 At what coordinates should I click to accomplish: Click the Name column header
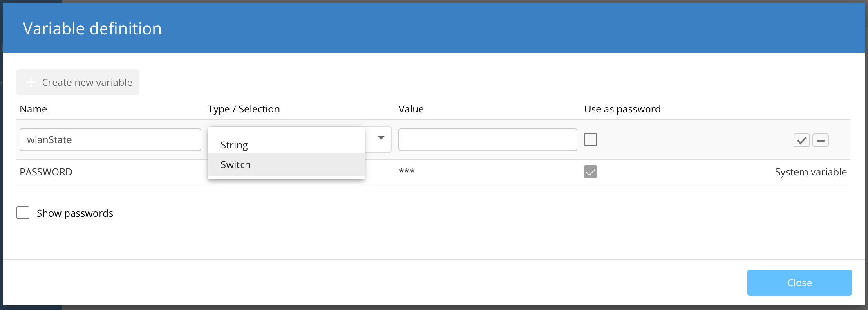[x=33, y=109]
